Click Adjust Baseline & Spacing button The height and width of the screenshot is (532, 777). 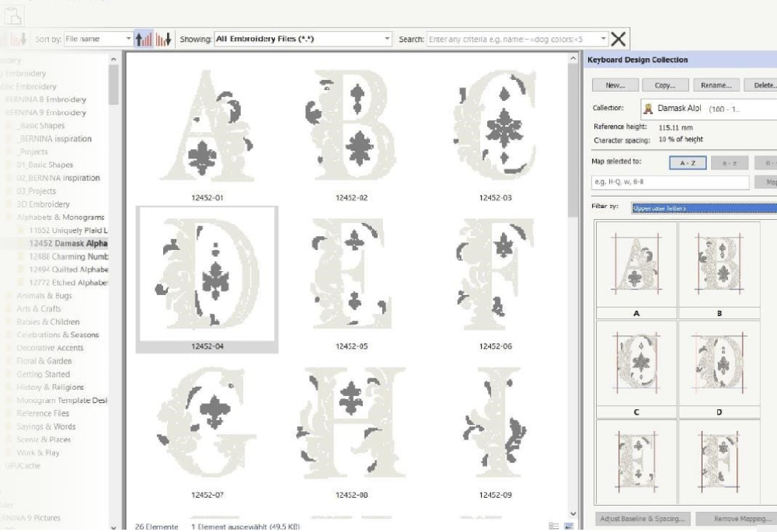(x=643, y=519)
